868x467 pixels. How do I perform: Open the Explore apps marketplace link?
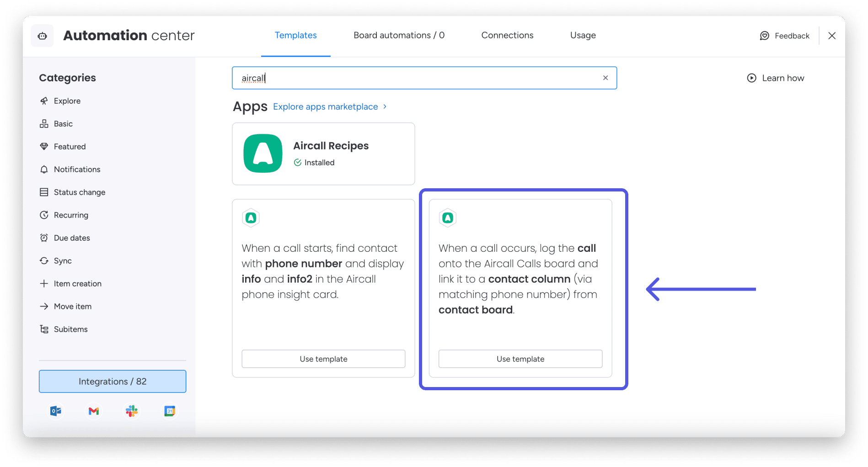326,107
